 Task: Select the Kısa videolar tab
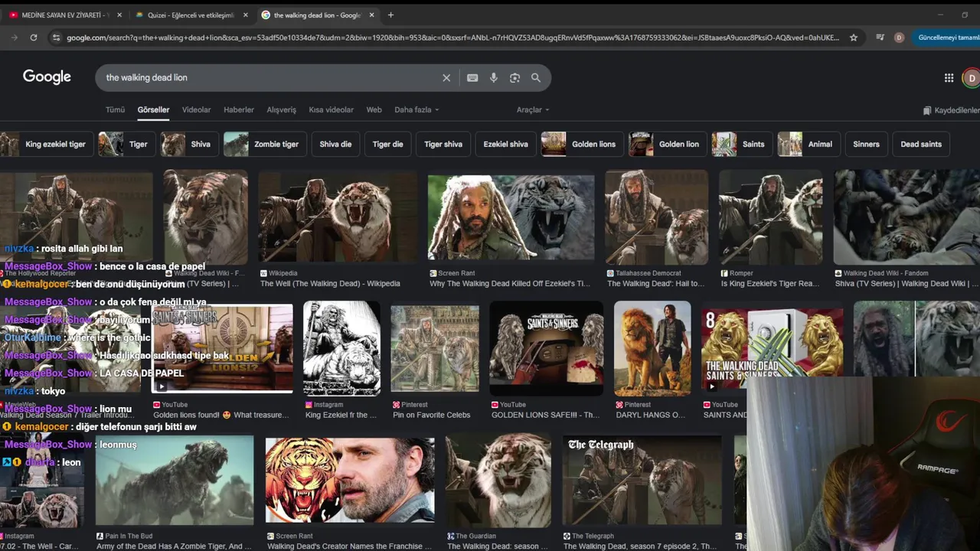click(x=331, y=109)
